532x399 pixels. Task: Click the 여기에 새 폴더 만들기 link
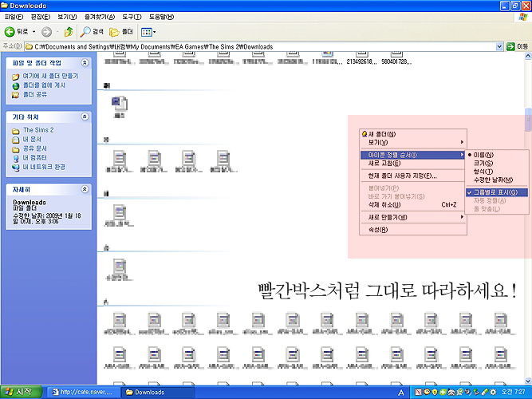pyautogui.click(x=50, y=76)
